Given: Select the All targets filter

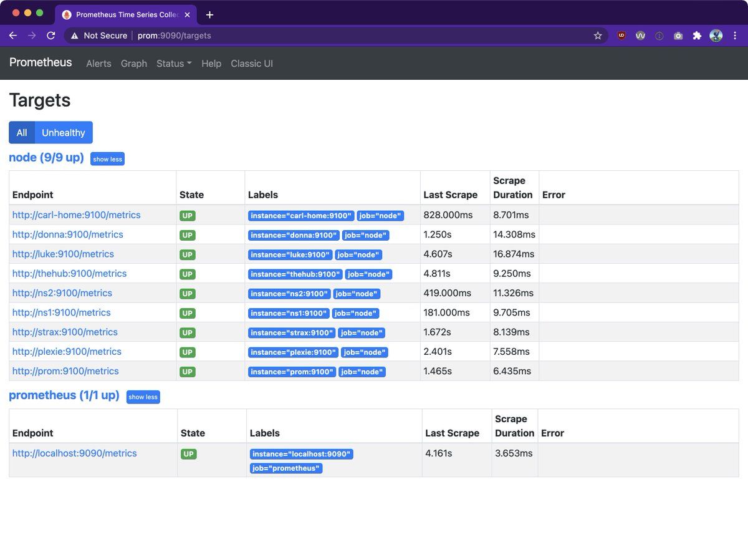Looking at the screenshot, I should pyautogui.click(x=22, y=132).
